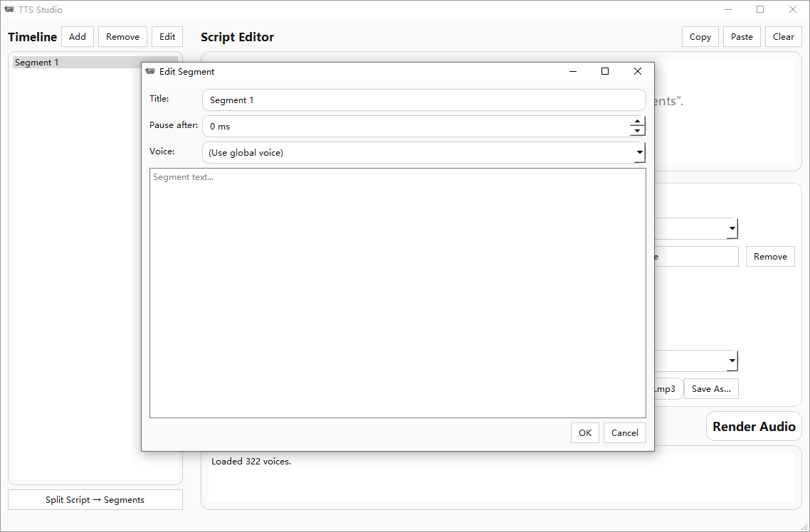The image size is (810, 532).
Task: Focus the Segment text area
Action: point(397,293)
